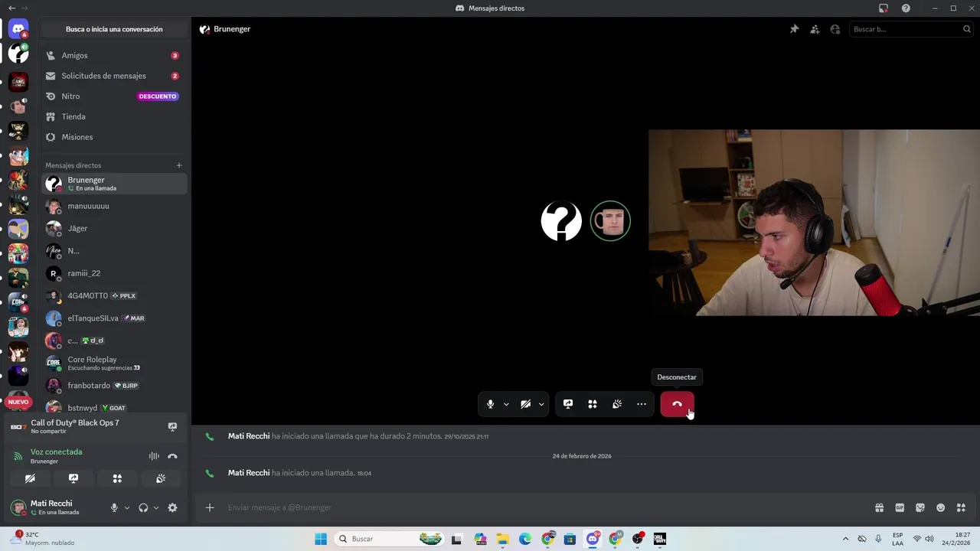This screenshot has height=551, width=980.
Task: Open Discord home direct messages icon
Action: (x=18, y=29)
